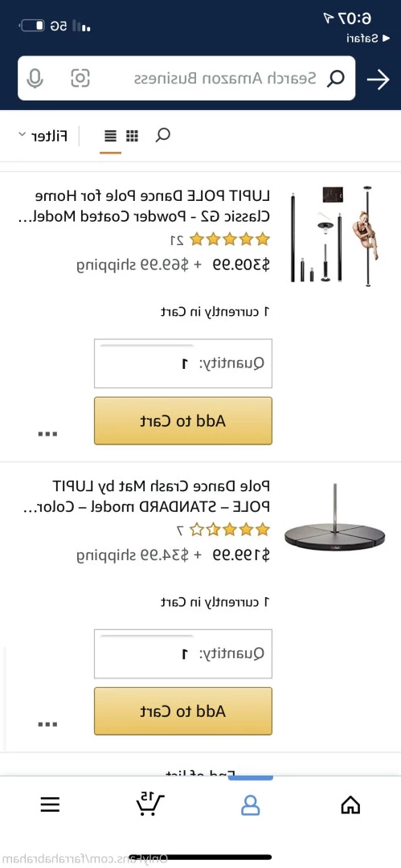Switch to grid view layout
Image resolution: width=401 pixels, height=868 pixels.
pos(133,136)
